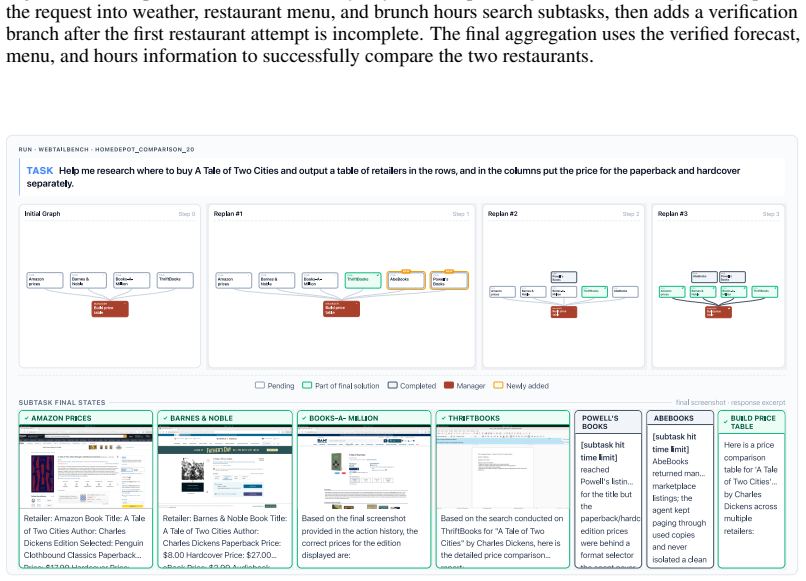Open the Barnes & Noble screenshot thumbnail

point(225,467)
